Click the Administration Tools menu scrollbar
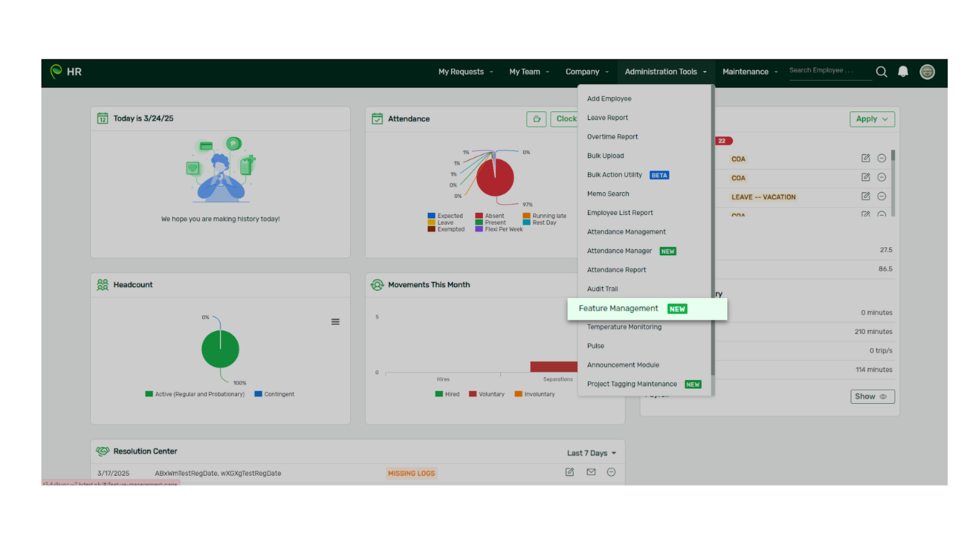This screenshot has height=551, width=980. tap(713, 229)
